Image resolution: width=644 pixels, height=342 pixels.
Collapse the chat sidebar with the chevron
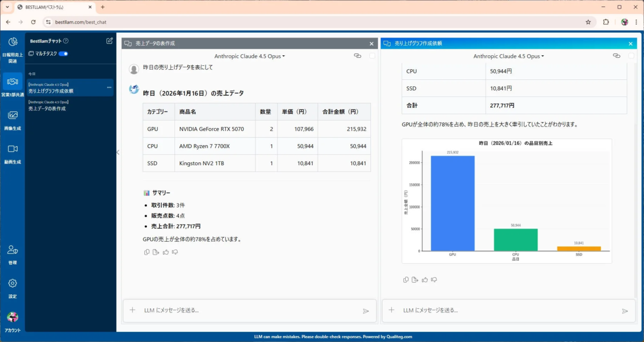point(118,152)
